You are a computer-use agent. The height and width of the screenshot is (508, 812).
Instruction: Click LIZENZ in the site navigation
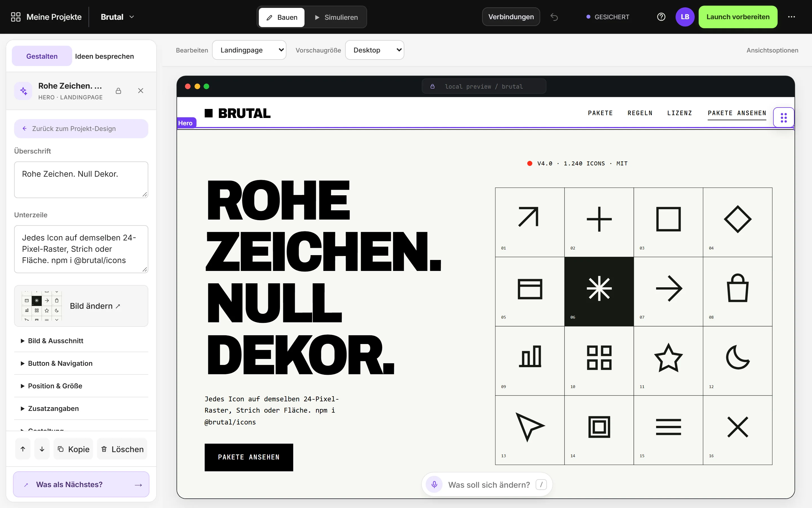[679, 113]
